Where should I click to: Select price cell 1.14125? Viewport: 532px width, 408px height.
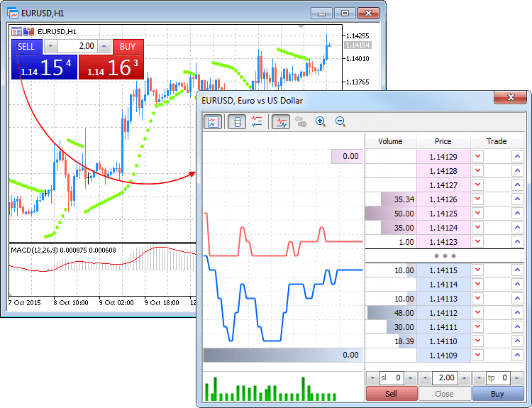[443, 214]
